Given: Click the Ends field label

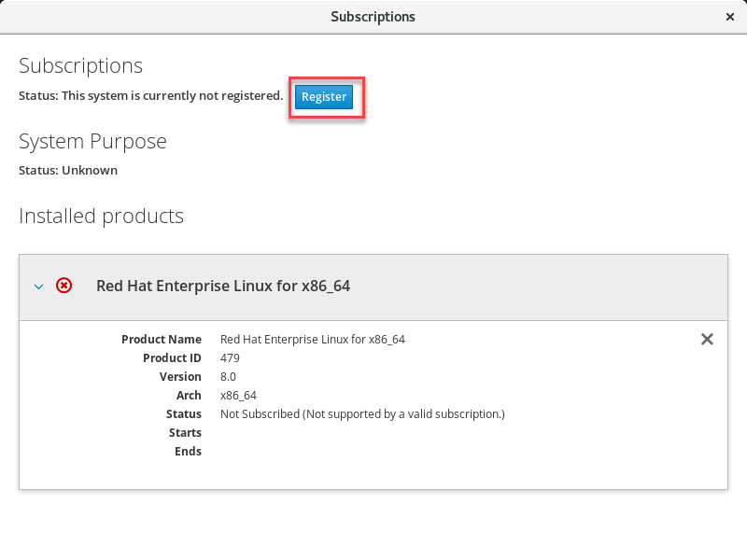Looking at the screenshot, I should click(x=188, y=451).
